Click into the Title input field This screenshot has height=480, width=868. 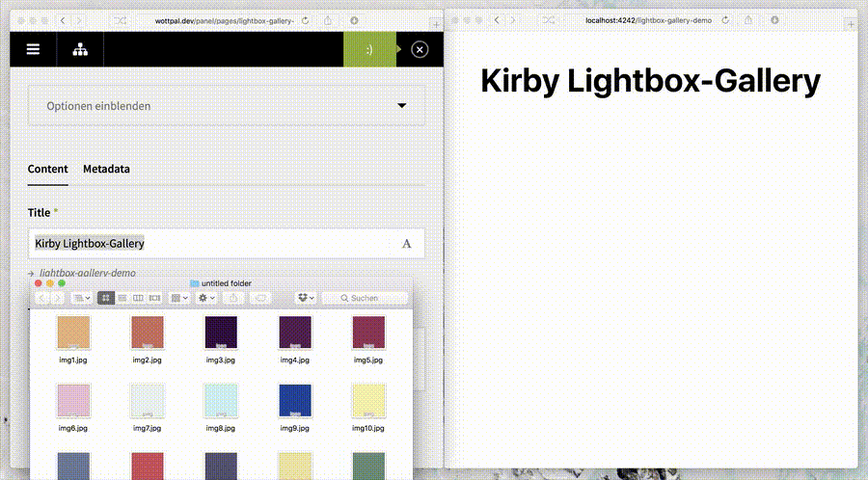click(227, 243)
